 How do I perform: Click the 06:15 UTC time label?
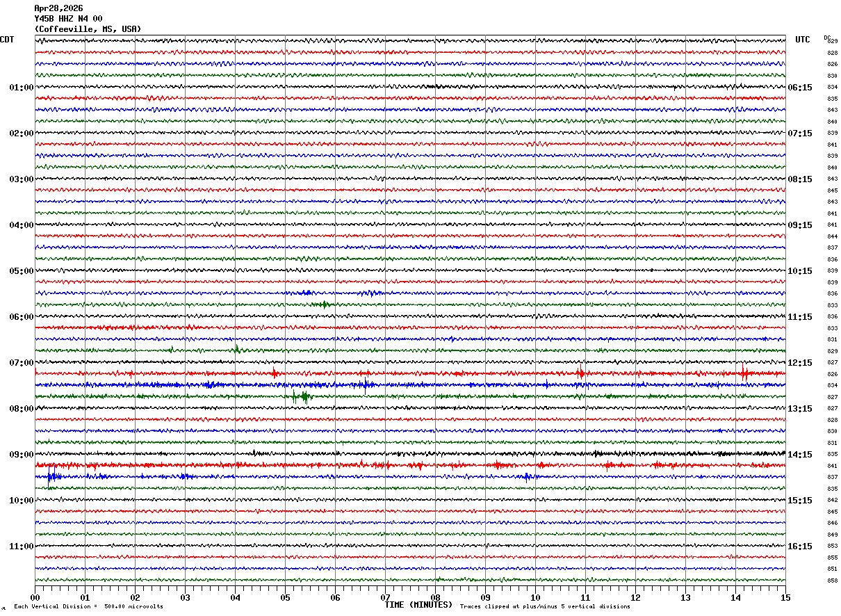(x=800, y=88)
